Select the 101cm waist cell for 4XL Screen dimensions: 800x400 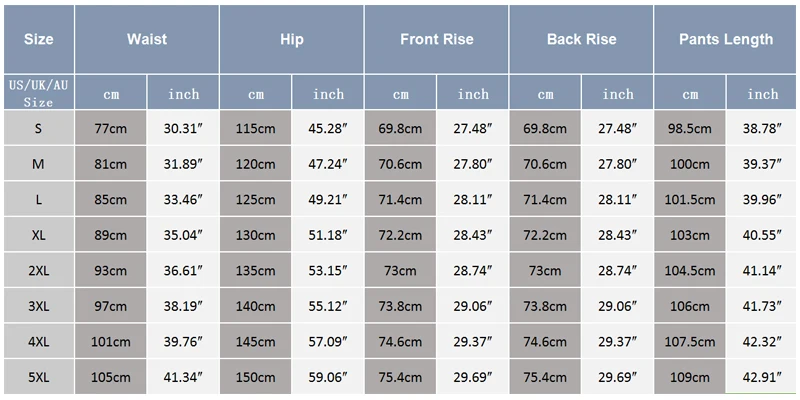[x=111, y=341]
